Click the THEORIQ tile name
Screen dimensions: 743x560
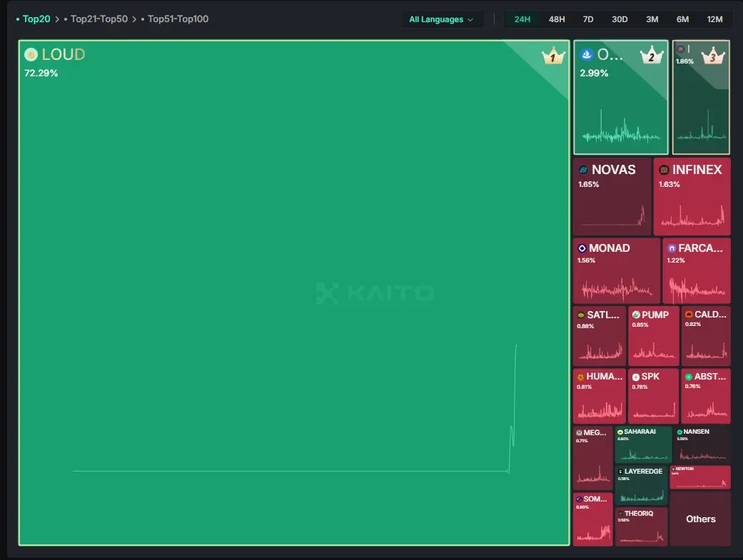click(x=638, y=514)
